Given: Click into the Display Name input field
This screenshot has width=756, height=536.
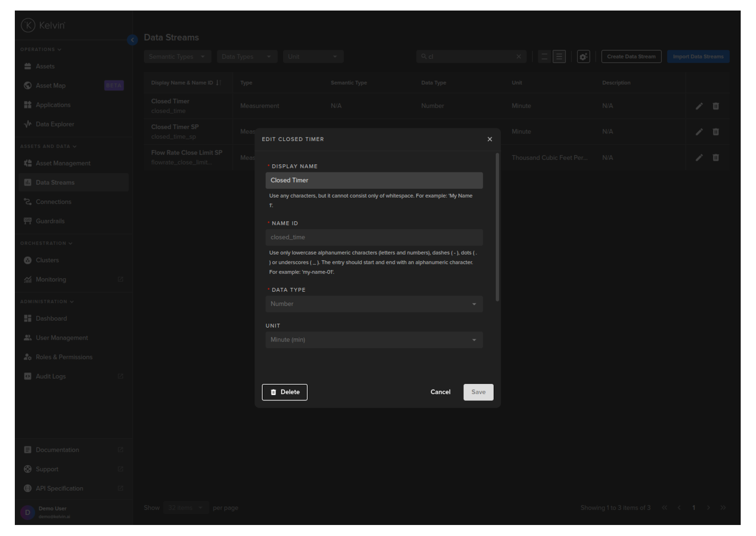Looking at the screenshot, I should (374, 180).
